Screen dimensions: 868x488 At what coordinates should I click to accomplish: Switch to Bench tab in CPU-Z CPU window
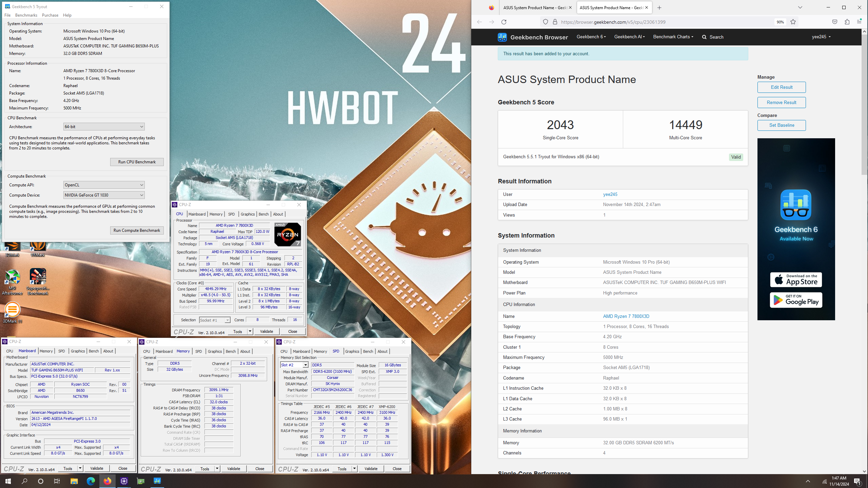pos(263,214)
